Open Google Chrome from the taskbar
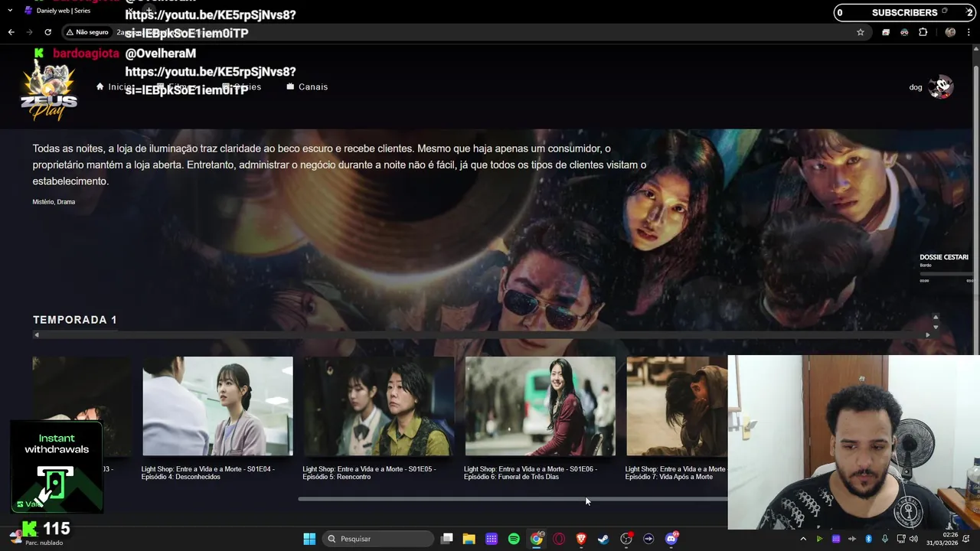Screen dimensions: 980x551 point(537,539)
